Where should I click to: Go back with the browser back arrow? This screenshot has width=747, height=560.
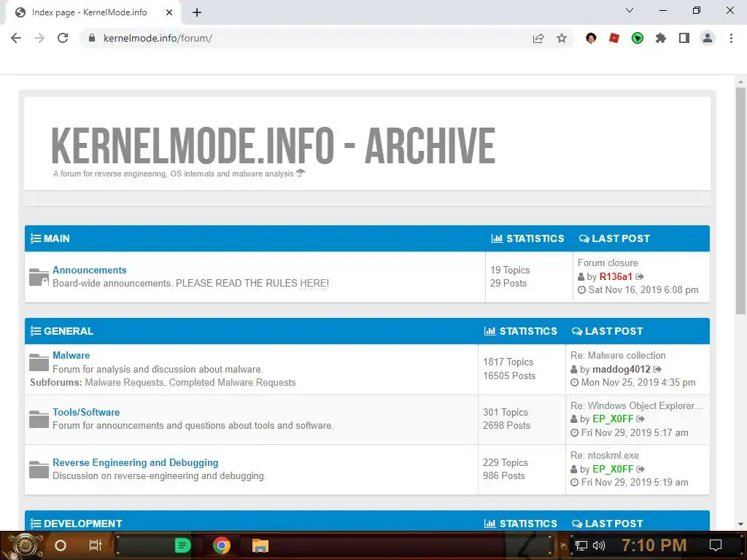pyautogui.click(x=16, y=38)
